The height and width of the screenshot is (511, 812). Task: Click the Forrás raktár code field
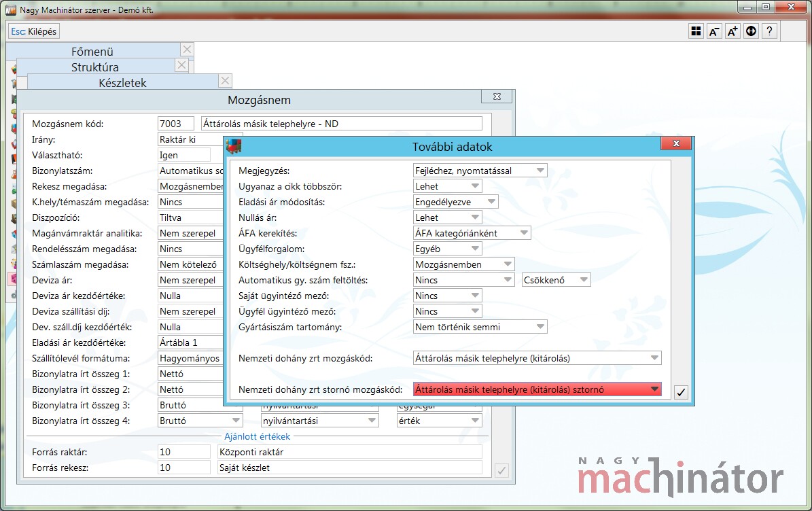(x=184, y=452)
